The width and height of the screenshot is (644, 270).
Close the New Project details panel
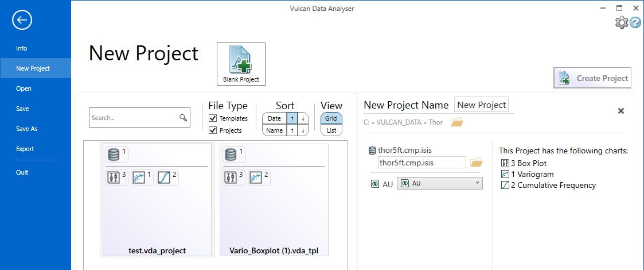[x=620, y=111]
